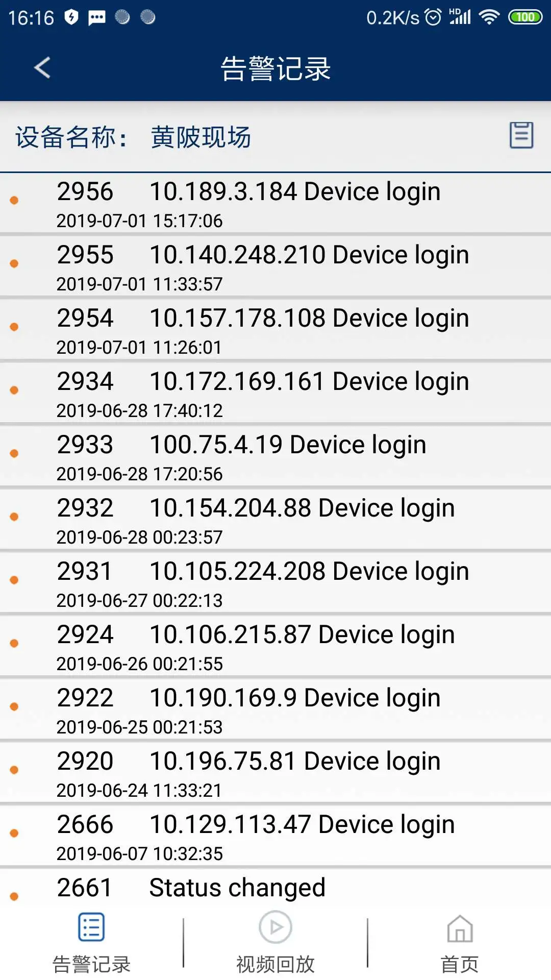This screenshot has width=551, height=980.
Task: Tap the back arrow in the title bar
Action: (43, 67)
